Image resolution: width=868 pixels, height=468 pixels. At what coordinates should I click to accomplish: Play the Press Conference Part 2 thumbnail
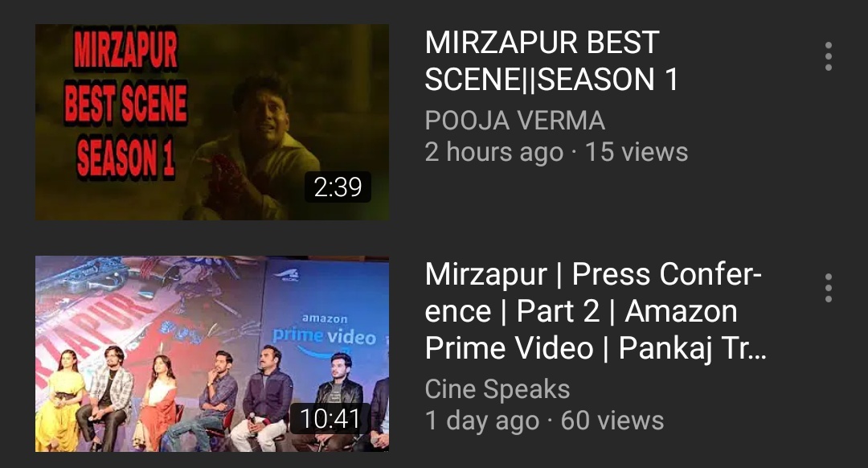tap(212, 353)
